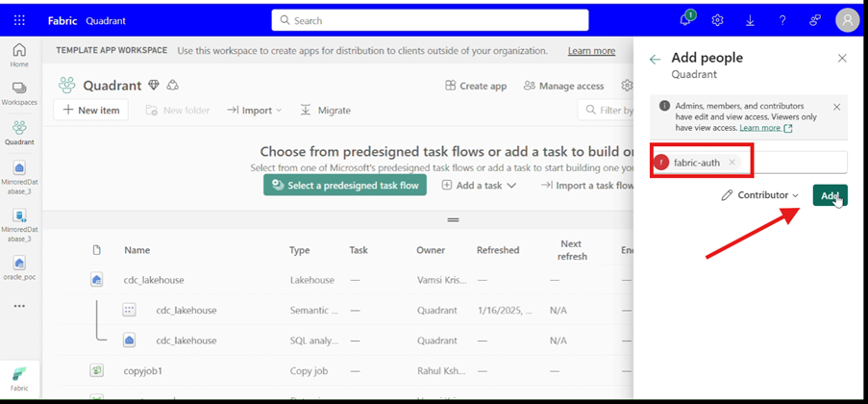Click the top Search box
The height and width of the screenshot is (404, 868).
(x=430, y=20)
